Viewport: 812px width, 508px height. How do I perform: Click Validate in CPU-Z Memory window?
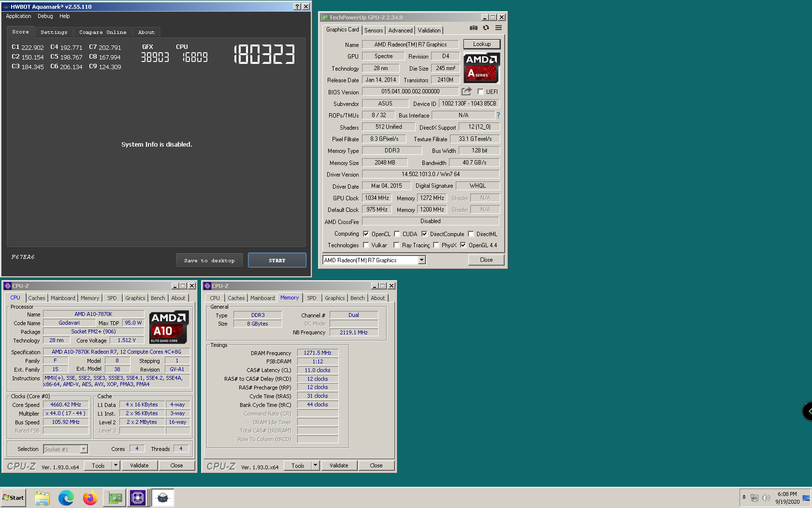click(339, 465)
